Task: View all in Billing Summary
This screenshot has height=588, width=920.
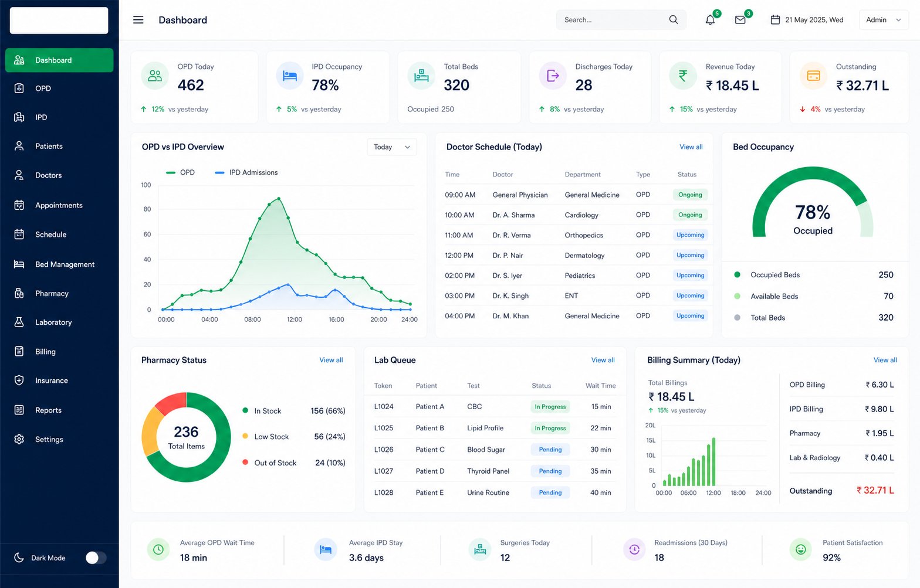Action: (x=885, y=360)
